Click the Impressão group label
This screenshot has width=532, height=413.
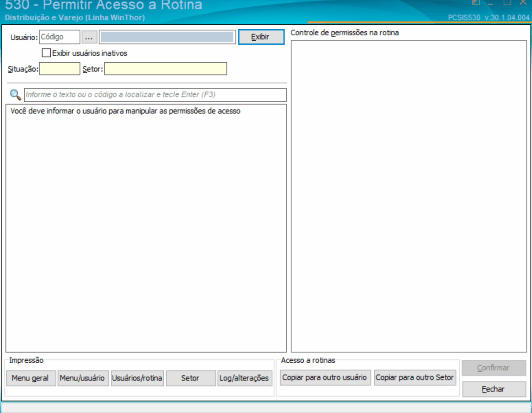(x=26, y=360)
